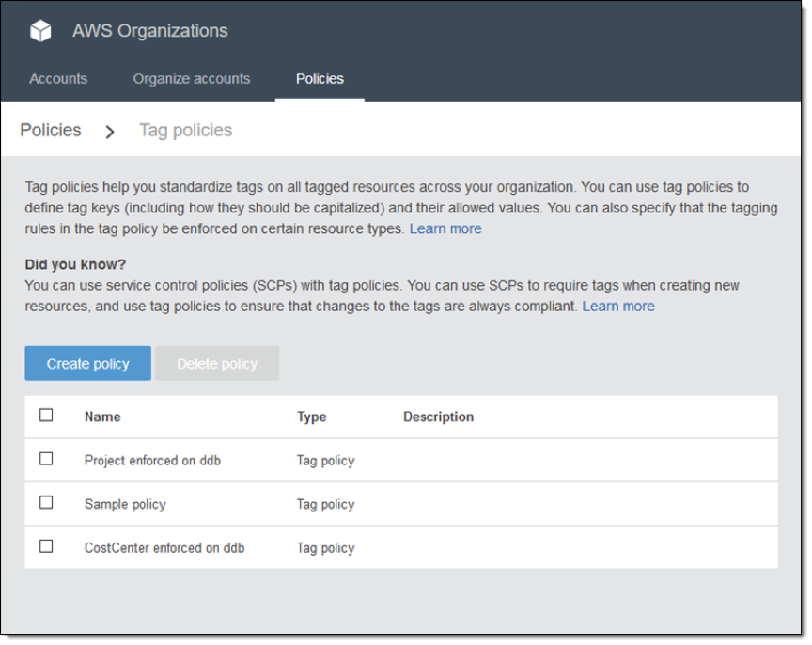Toggle the select-all checkbox in header
The image size is (812, 645).
[x=46, y=415]
